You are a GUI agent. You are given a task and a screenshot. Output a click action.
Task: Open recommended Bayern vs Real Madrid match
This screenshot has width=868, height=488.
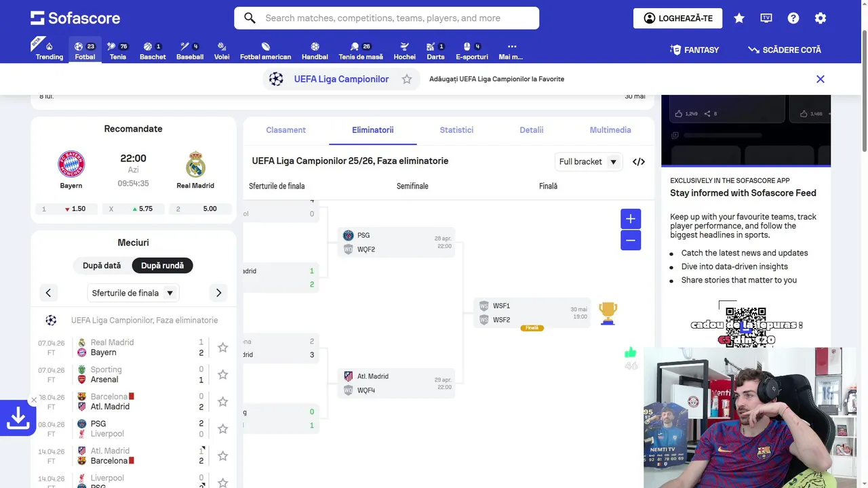134,170
